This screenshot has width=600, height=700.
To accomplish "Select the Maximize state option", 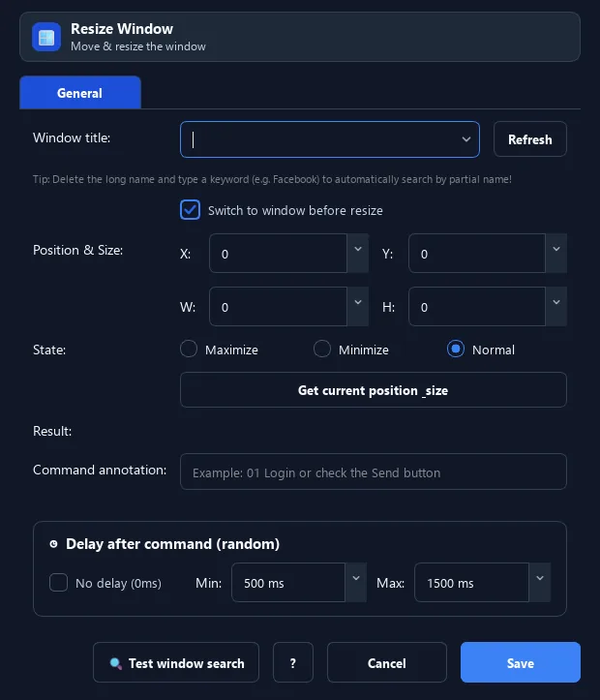I will [x=189, y=350].
